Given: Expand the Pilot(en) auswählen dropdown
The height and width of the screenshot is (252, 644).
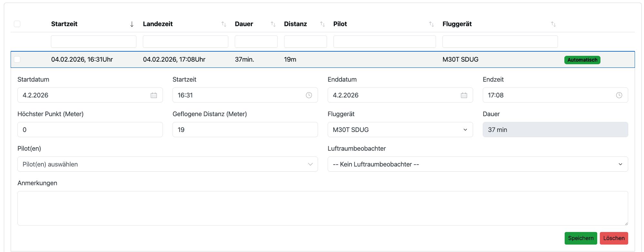Looking at the screenshot, I should pyautogui.click(x=167, y=164).
